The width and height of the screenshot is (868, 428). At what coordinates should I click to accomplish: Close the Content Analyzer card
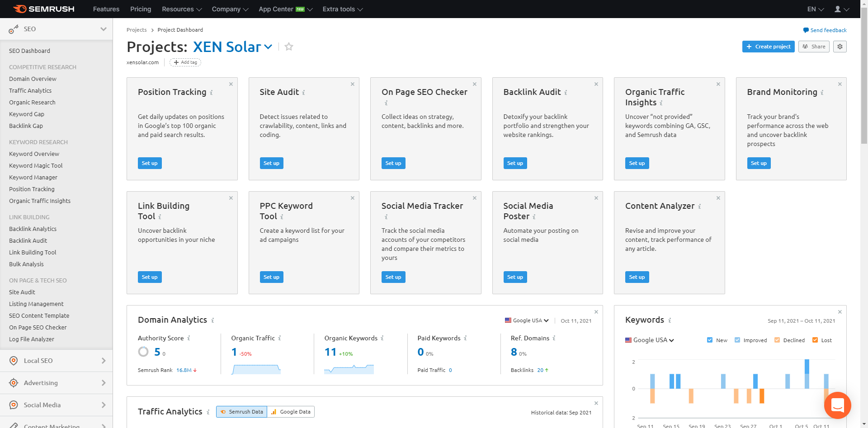point(718,198)
